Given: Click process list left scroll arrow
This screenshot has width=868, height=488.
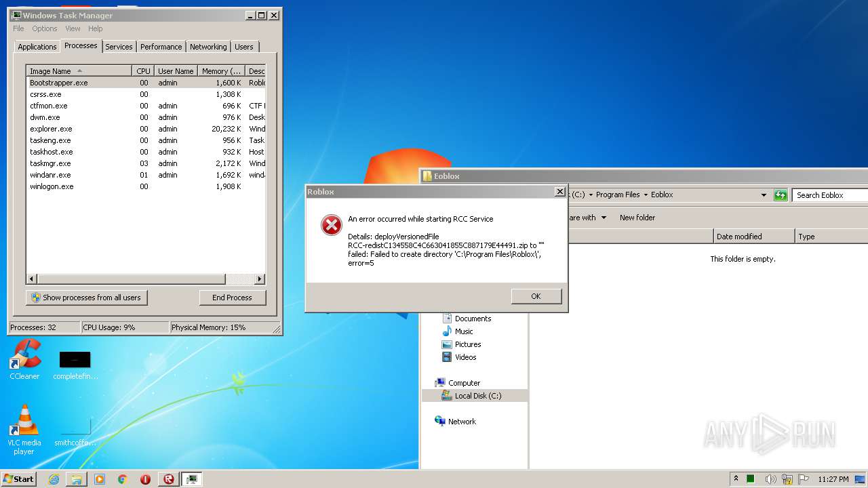Looking at the screenshot, I should [32, 279].
